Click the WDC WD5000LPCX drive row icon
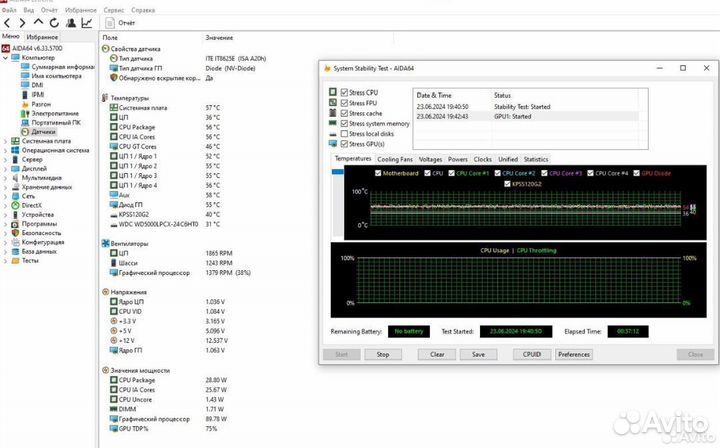 pos(114,224)
